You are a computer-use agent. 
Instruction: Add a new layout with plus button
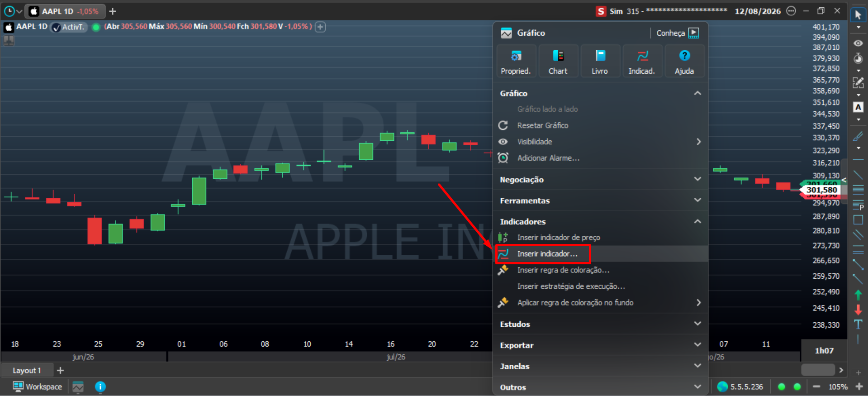(60, 371)
